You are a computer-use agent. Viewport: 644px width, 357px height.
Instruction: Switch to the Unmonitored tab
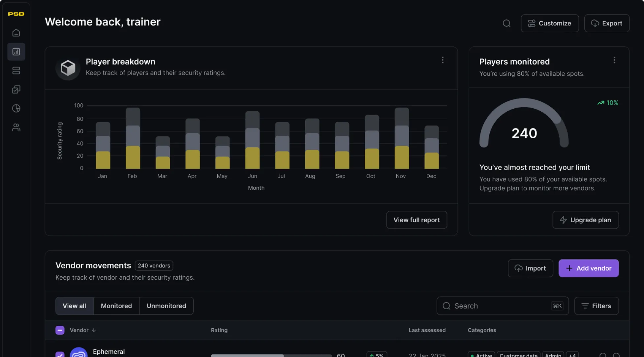tap(166, 306)
